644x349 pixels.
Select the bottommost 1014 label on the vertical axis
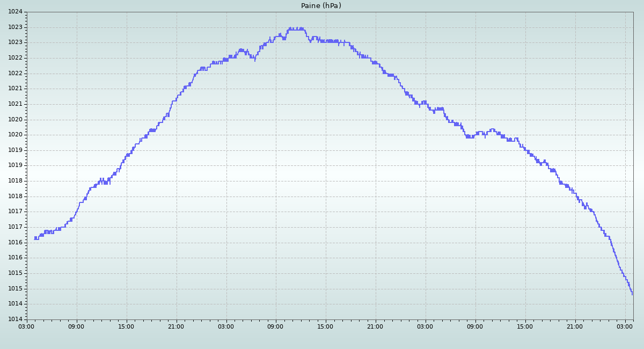click(x=15, y=319)
